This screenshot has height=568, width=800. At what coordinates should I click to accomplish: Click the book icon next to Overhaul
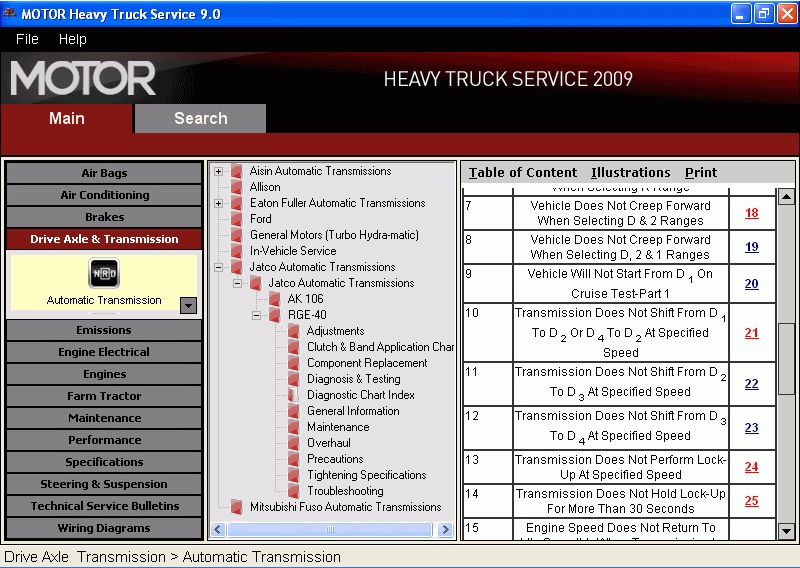(x=293, y=443)
